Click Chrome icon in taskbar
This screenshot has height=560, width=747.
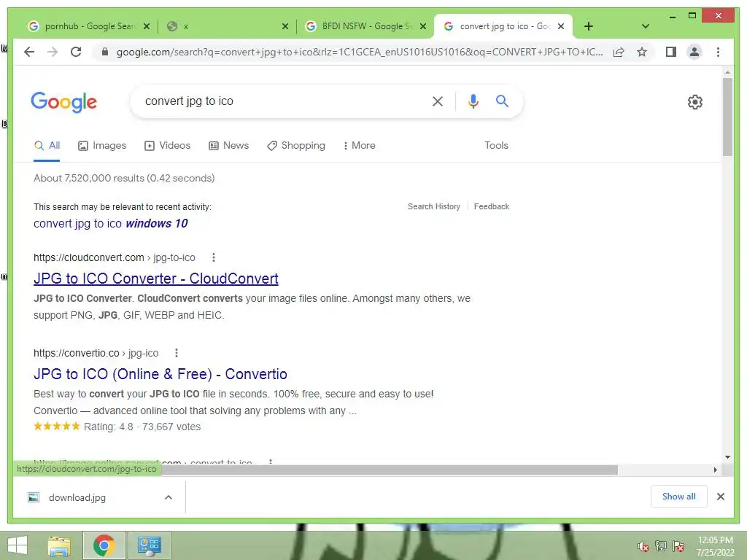(104, 545)
